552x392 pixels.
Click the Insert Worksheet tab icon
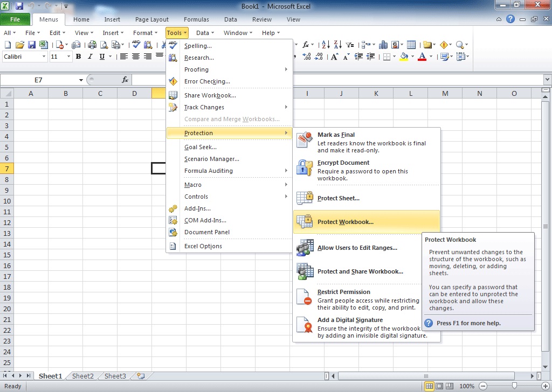141,376
